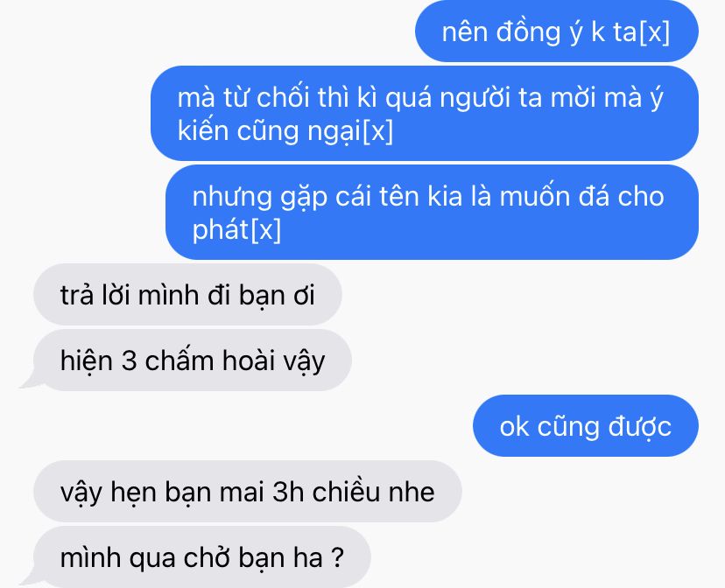Tap the "hiện 3 chấm hoài vậy" message
This screenshot has height=588, width=725.
pos(193,360)
